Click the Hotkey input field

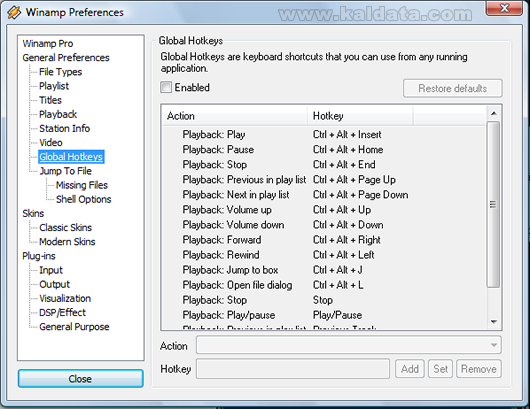pyautogui.click(x=293, y=369)
